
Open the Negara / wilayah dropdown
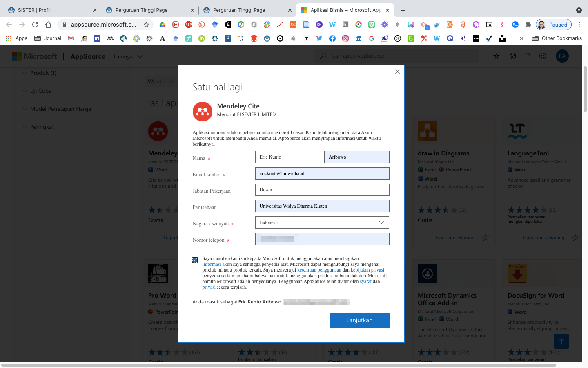pyautogui.click(x=322, y=222)
